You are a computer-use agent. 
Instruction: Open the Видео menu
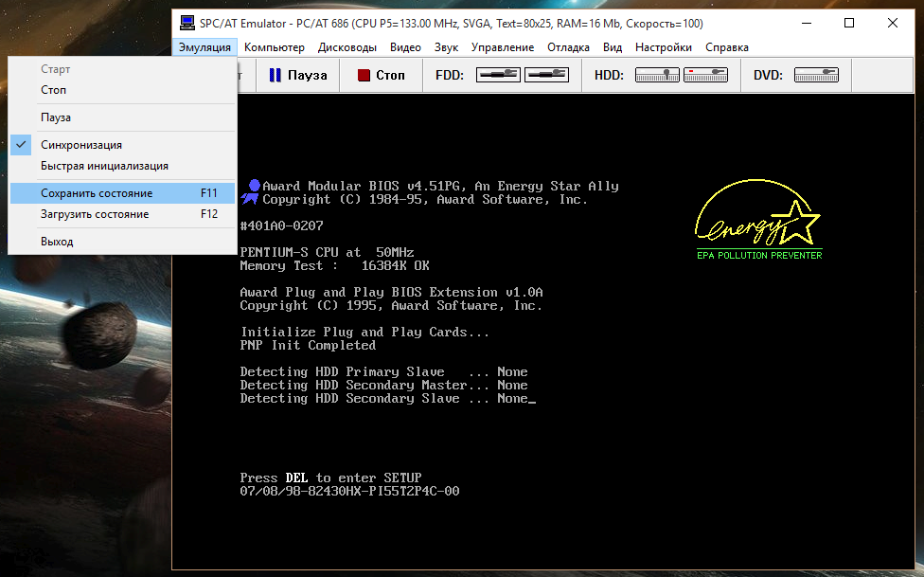pos(405,47)
